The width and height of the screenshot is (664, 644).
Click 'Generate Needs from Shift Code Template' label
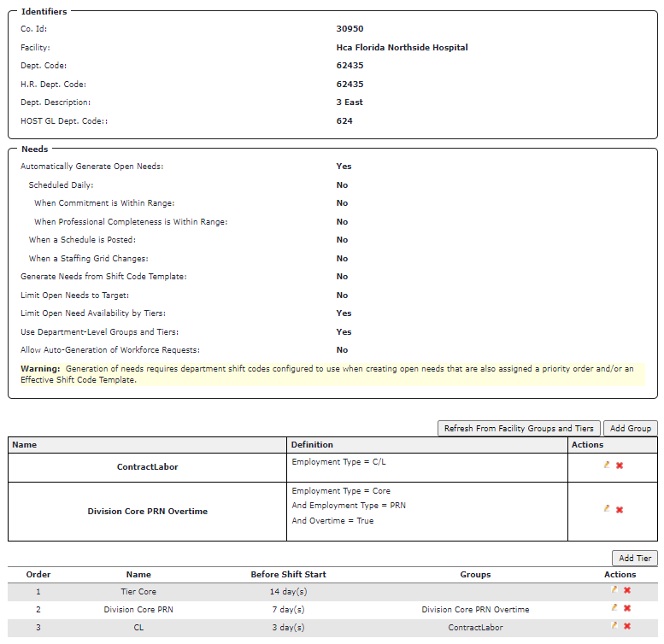click(103, 276)
